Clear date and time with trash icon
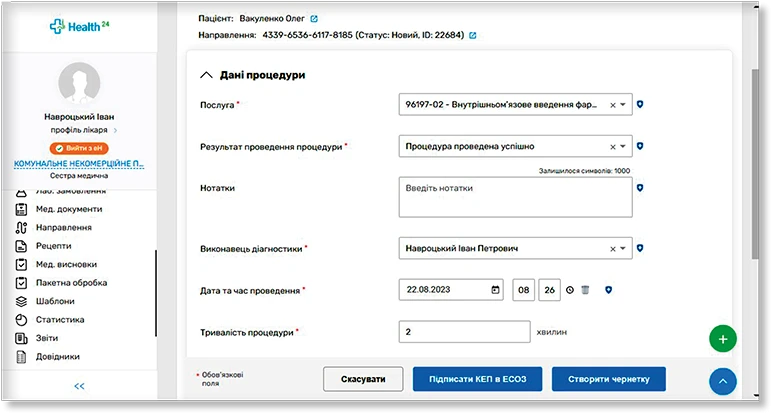The height and width of the screenshot is (415, 773). point(585,290)
